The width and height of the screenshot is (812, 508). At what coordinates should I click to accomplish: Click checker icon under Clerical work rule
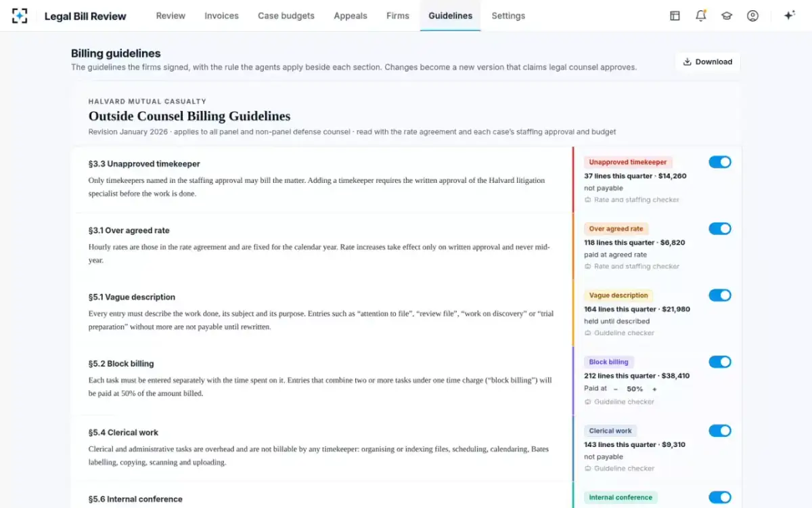click(x=587, y=468)
